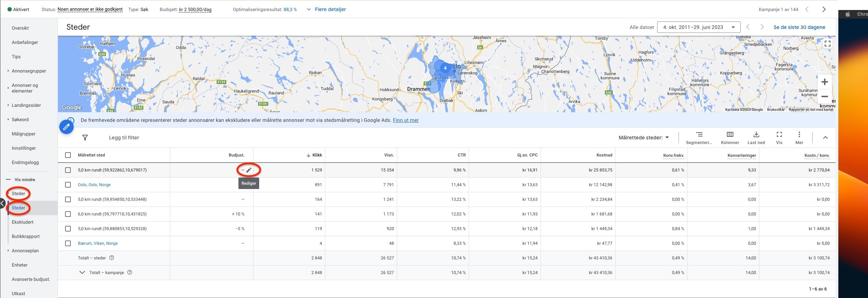Open the filter funnel icon
This screenshot has width=868, height=298.
coord(85,138)
